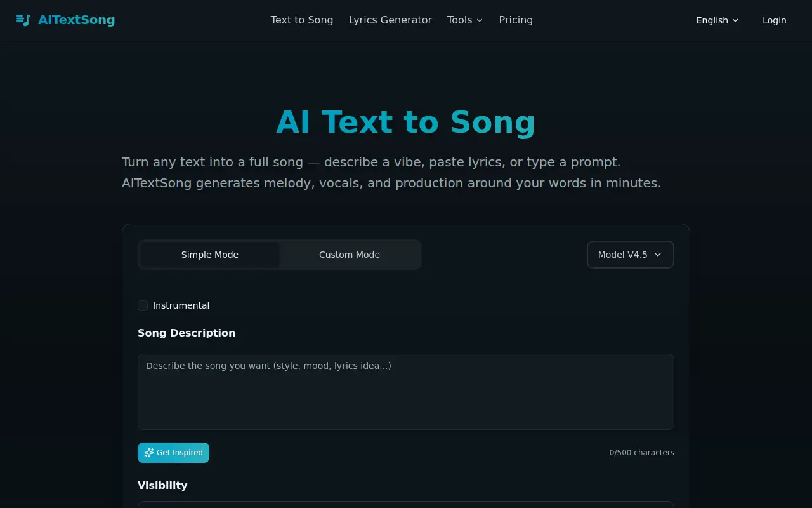The height and width of the screenshot is (508, 812).
Task: Go to Text to Song page
Action: pos(302,20)
